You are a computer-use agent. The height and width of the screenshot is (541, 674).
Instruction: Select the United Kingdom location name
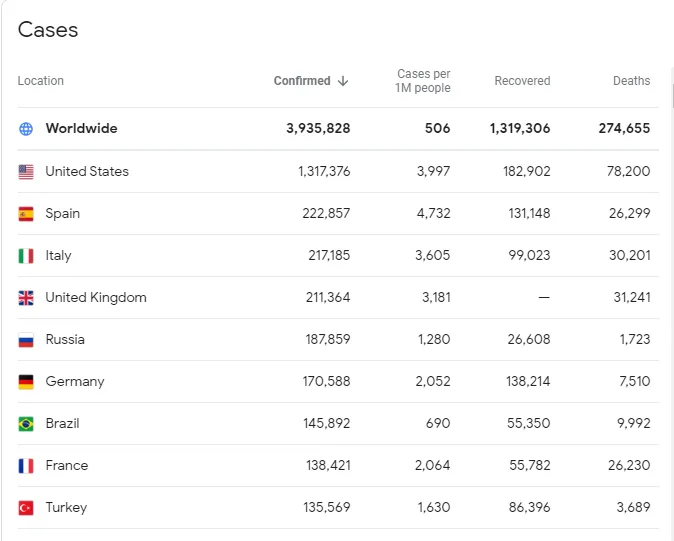(96, 297)
